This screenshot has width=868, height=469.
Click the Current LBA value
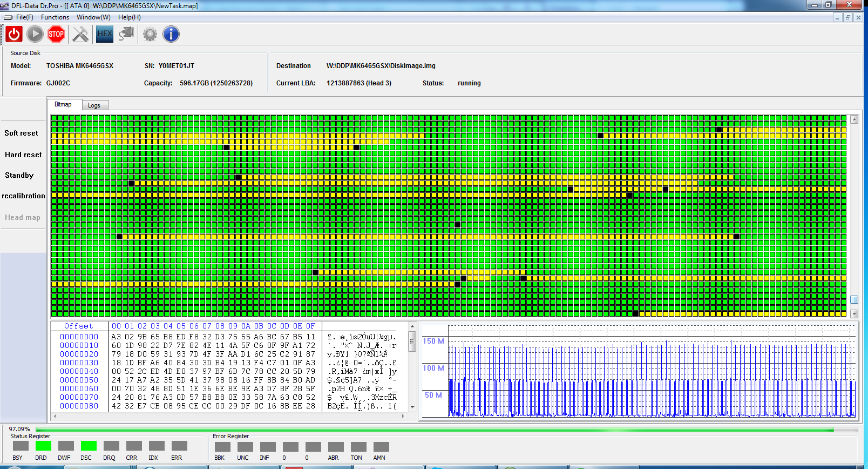point(359,83)
